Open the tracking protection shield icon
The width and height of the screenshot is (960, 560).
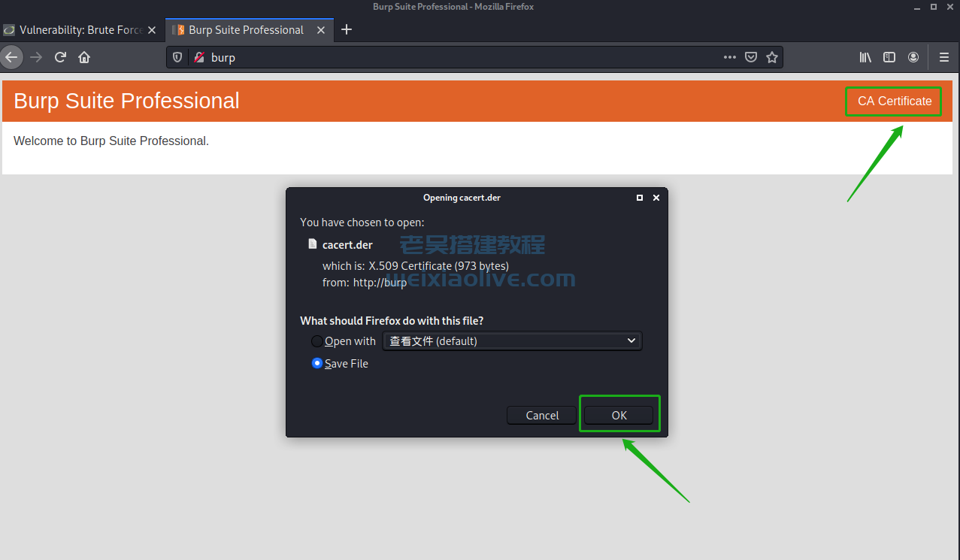point(178,57)
